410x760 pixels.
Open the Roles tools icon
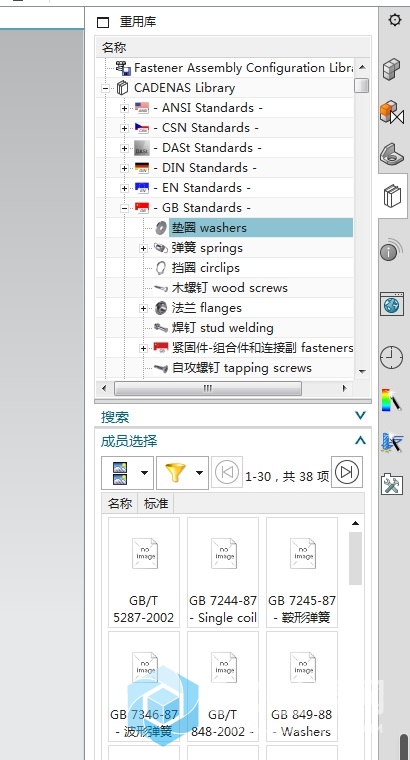click(392, 484)
